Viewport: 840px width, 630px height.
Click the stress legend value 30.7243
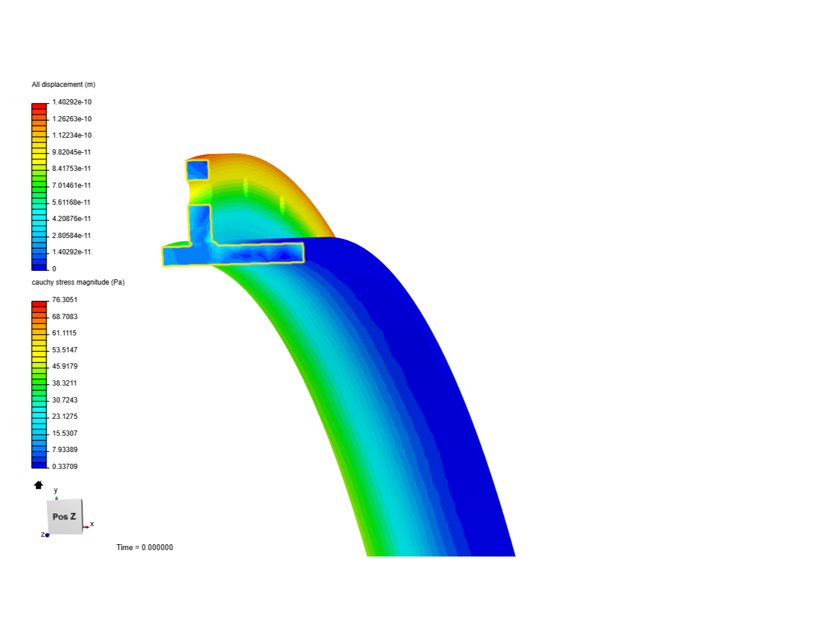pyautogui.click(x=65, y=400)
